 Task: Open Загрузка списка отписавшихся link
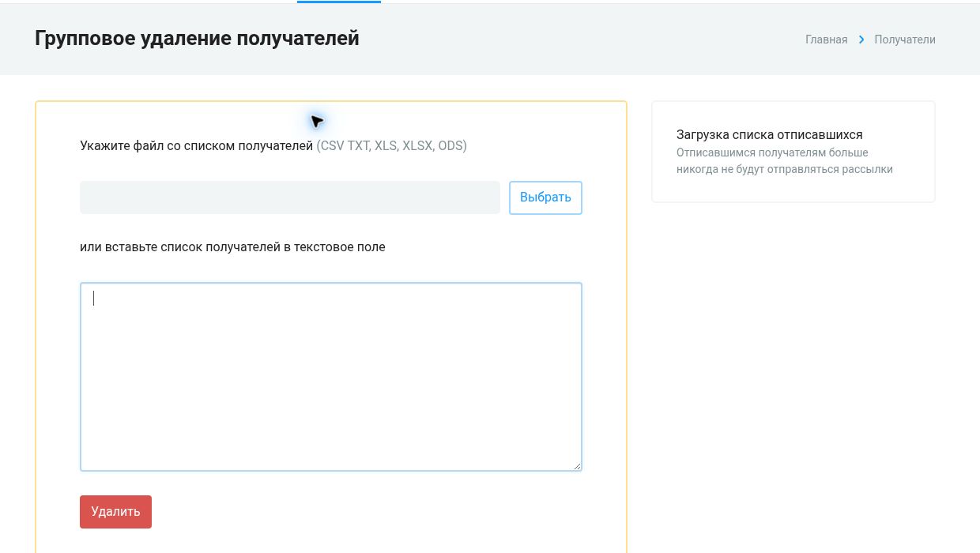(x=770, y=134)
